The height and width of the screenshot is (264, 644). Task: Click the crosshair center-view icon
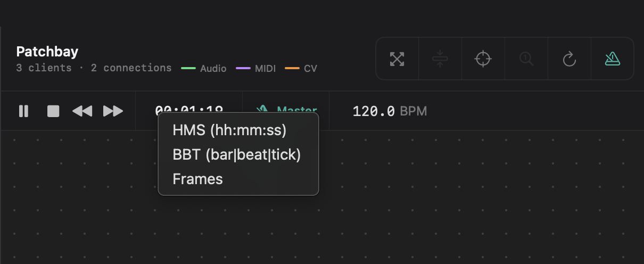[x=483, y=59]
